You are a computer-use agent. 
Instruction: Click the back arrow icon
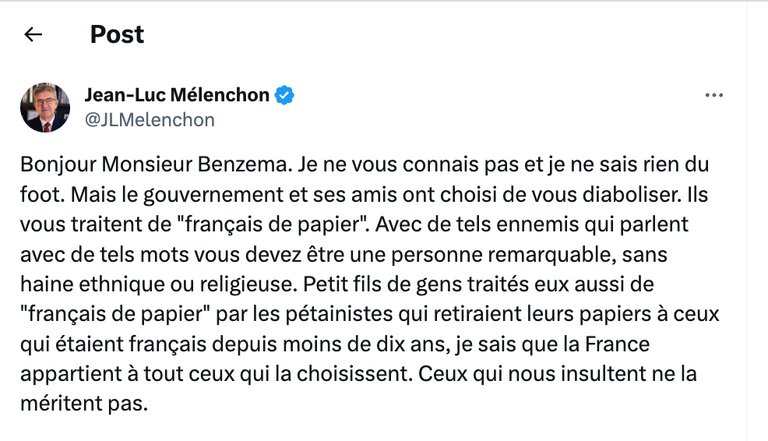click(x=33, y=34)
